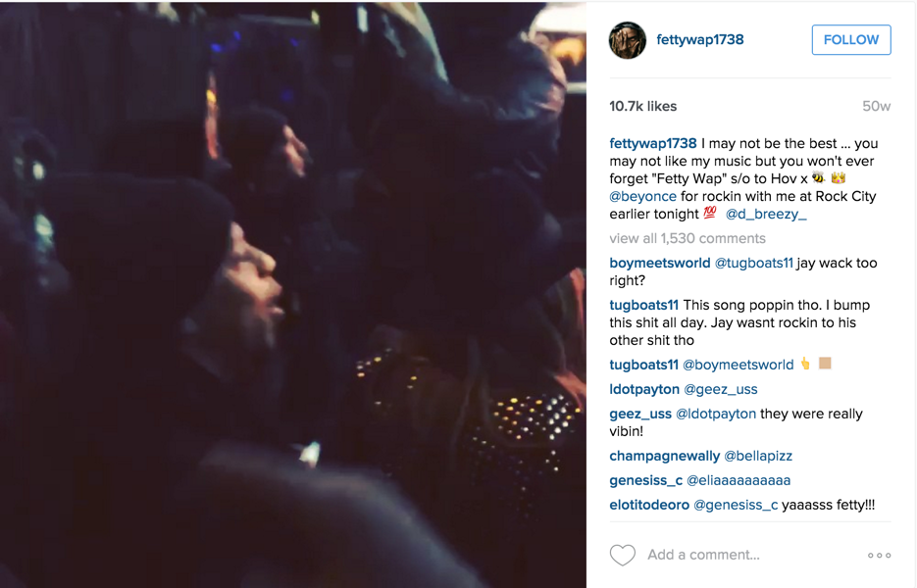
Task: Click fettywap1738 profile avatar picture
Action: click(628, 40)
